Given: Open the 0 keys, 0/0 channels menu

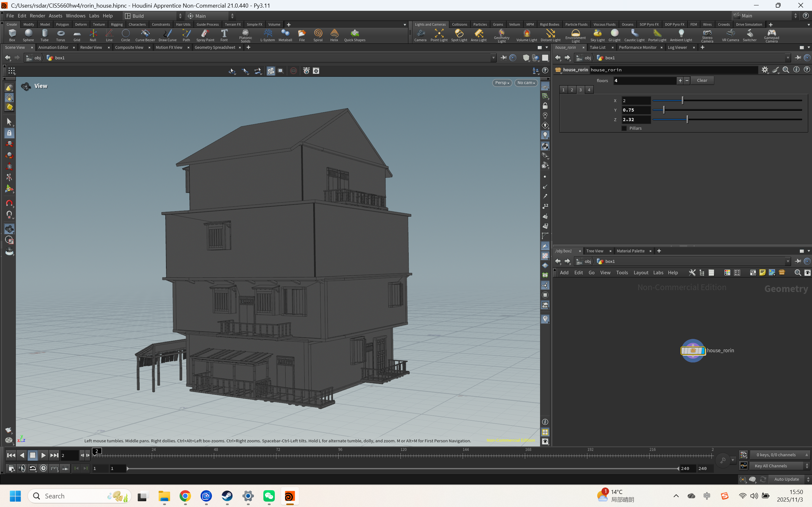Looking at the screenshot, I should pyautogui.click(x=780, y=455).
